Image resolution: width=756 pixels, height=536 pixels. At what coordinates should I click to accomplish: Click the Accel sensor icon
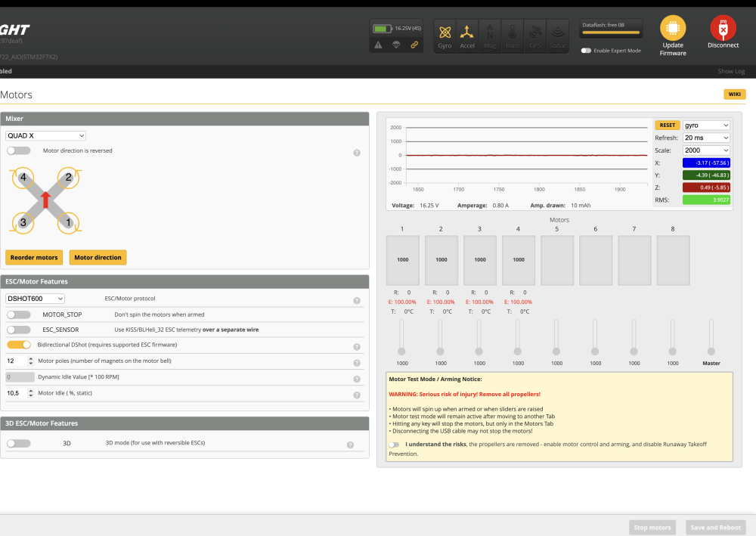[x=467, y=33]
